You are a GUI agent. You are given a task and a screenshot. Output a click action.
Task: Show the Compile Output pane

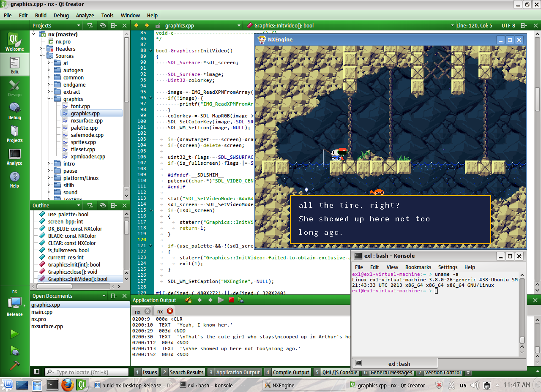click(x=287, y=373)
